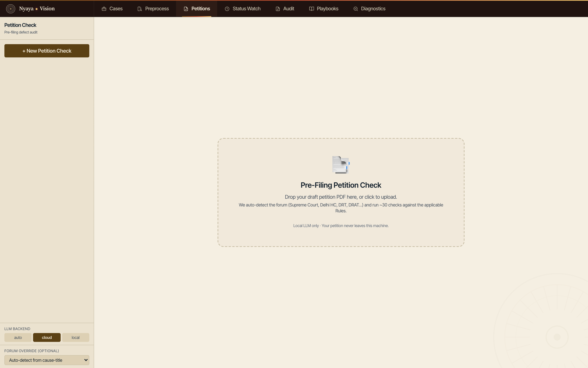Click the open-book icon beside Playbooks
Viewport: 588px width, 368px height.
pyautogui.click(x=311, y=9)
